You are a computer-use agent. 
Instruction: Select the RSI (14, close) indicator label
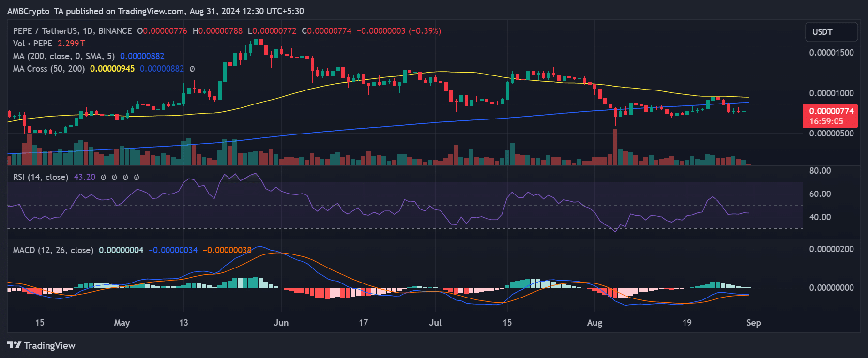click(41, 177)
